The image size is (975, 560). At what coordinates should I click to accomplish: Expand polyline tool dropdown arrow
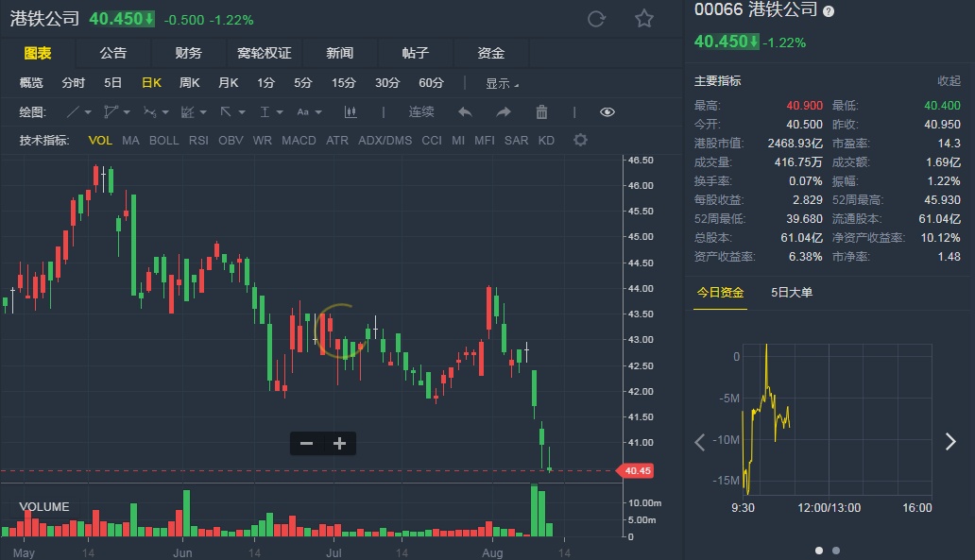[x=127, y=112]
